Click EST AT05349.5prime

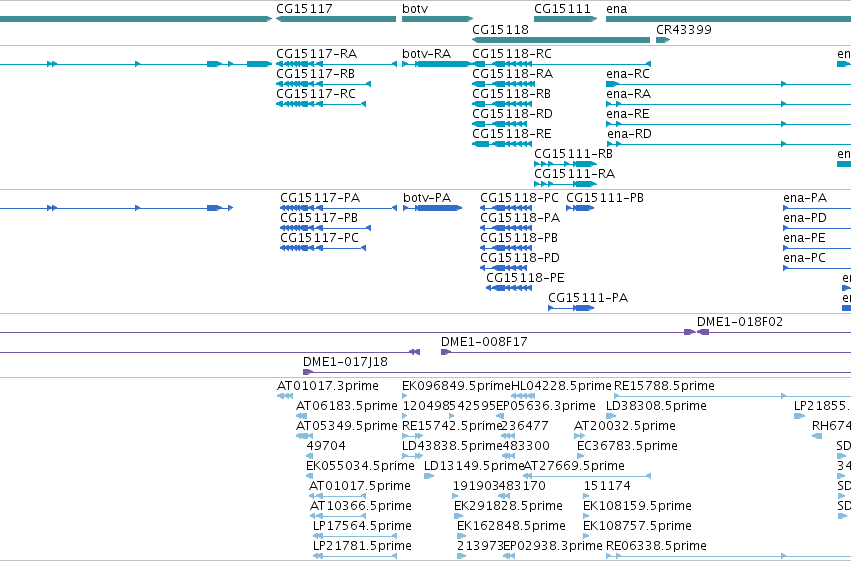(x=304, y=436)
